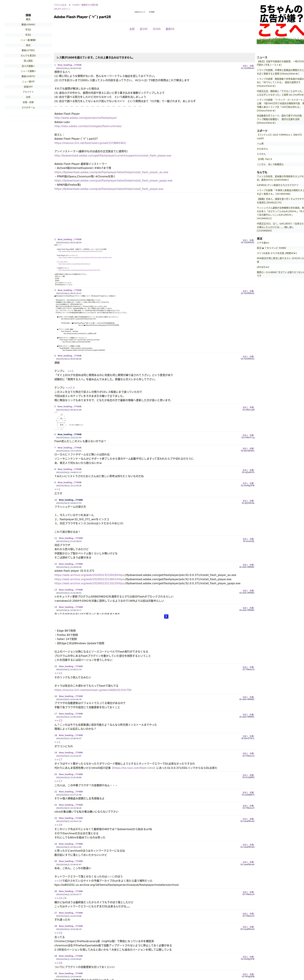
Task: Open 市況2 board in sidebar
Action: click(28, 30)
